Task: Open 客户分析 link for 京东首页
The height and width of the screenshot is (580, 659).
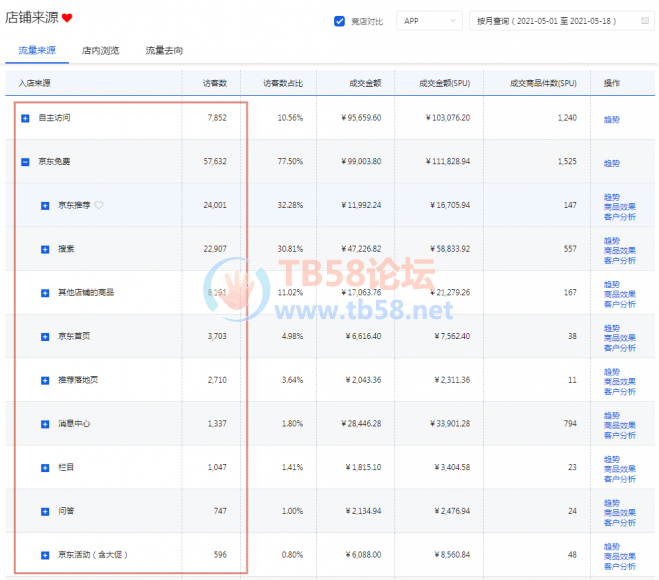Action: click(619, 348)
